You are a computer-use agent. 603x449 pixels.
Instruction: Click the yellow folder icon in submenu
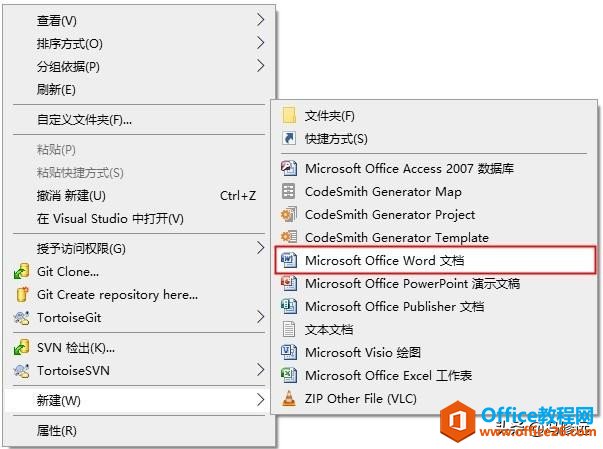click(289, 115)
